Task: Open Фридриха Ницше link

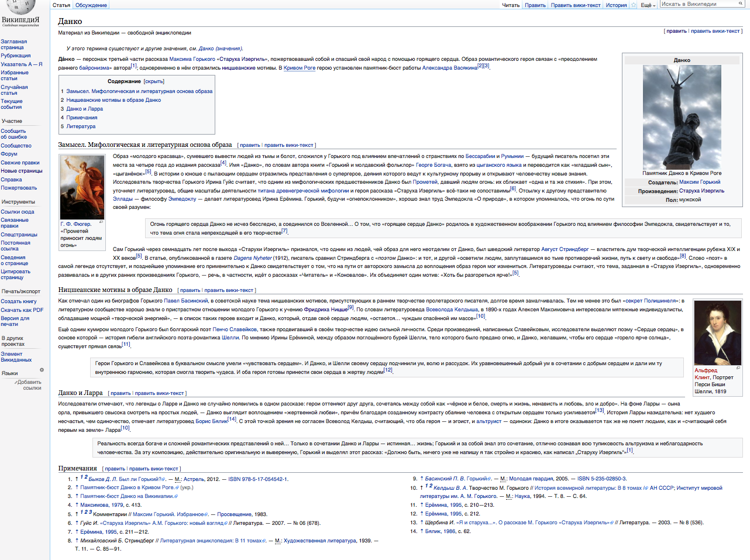Action: 326,310
